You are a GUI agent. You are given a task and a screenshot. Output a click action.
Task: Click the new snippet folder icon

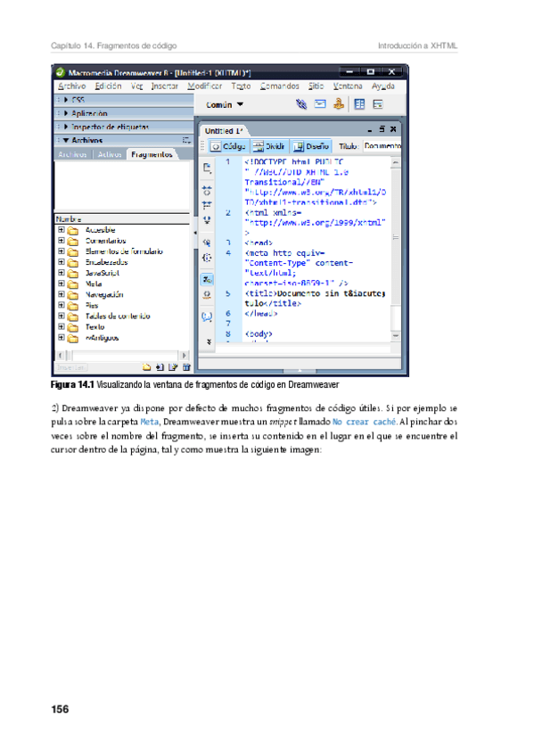(146, 367)
